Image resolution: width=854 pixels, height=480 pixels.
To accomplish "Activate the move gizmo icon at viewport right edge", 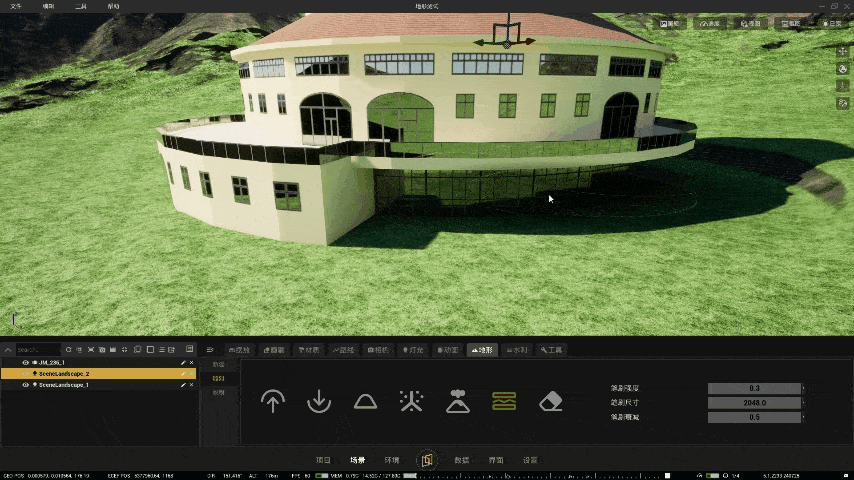I will 843,51.
